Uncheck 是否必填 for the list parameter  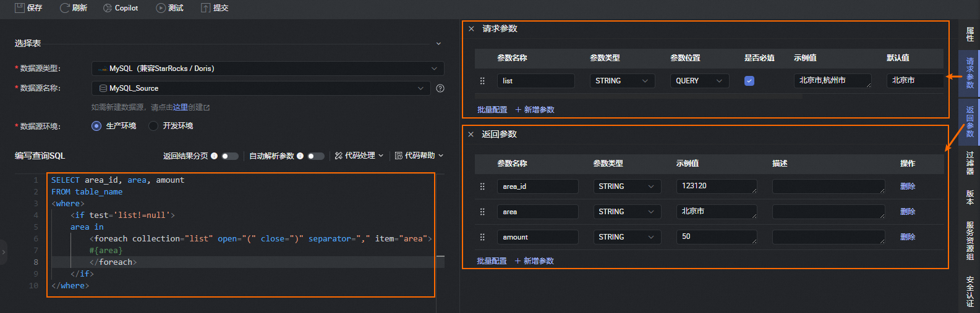tap(749, 81)
